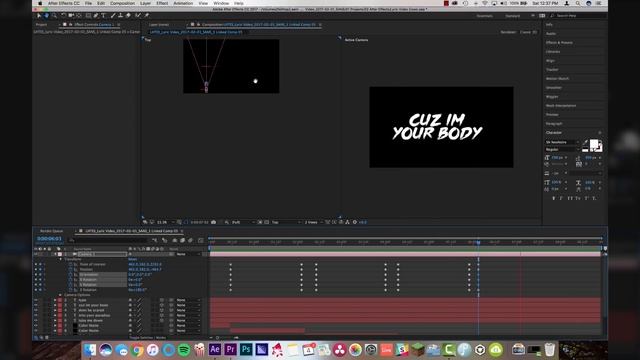Toggle Position property stopwatch
The image size is (640, 360).
[x=71, y=269]
